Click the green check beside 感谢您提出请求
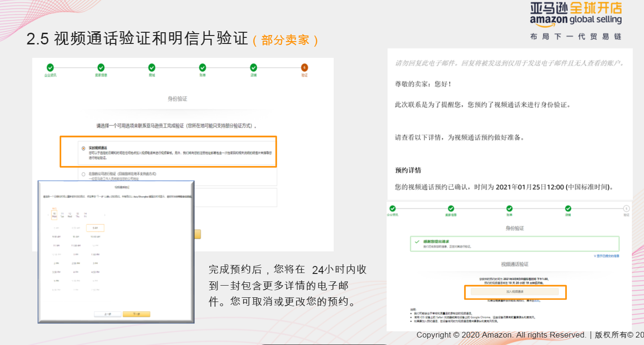Viewport: 644px width, 345px height. coord(417,242)
